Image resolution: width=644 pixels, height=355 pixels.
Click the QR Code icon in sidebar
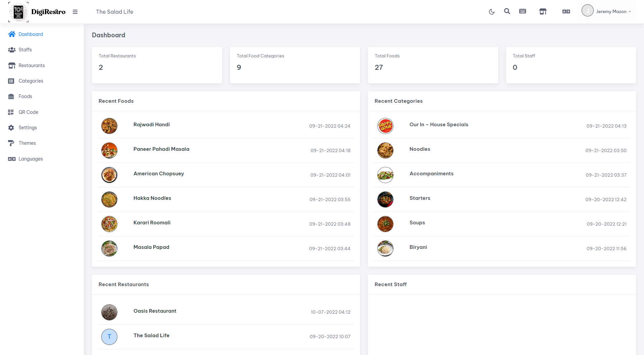(x=11, y=112)
